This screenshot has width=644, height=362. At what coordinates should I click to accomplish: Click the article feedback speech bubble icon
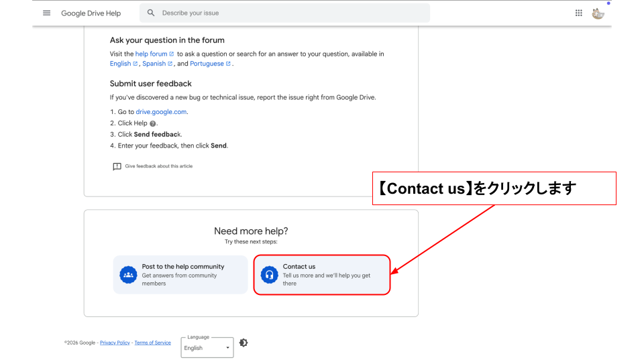point(117,166)
